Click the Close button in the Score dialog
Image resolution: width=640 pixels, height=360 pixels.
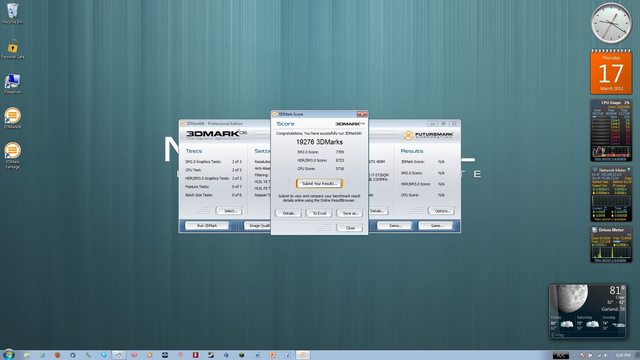pyautogui.click(x=350, y=228)
